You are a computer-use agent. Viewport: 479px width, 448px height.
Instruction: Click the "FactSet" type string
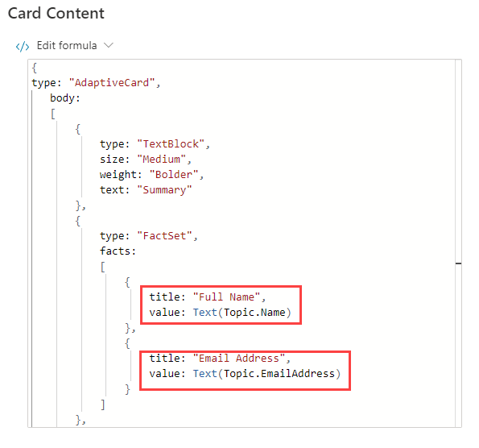click(x=164, y=236)
